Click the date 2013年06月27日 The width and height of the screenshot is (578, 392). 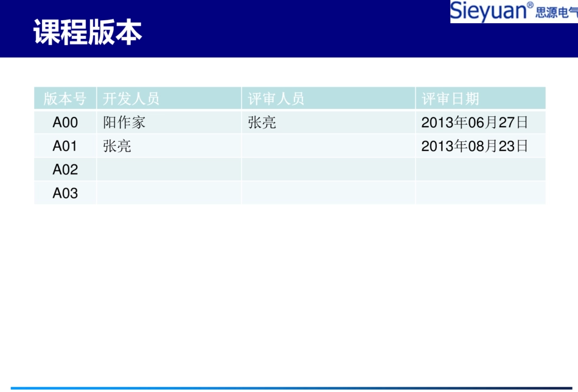click(475, 122)
